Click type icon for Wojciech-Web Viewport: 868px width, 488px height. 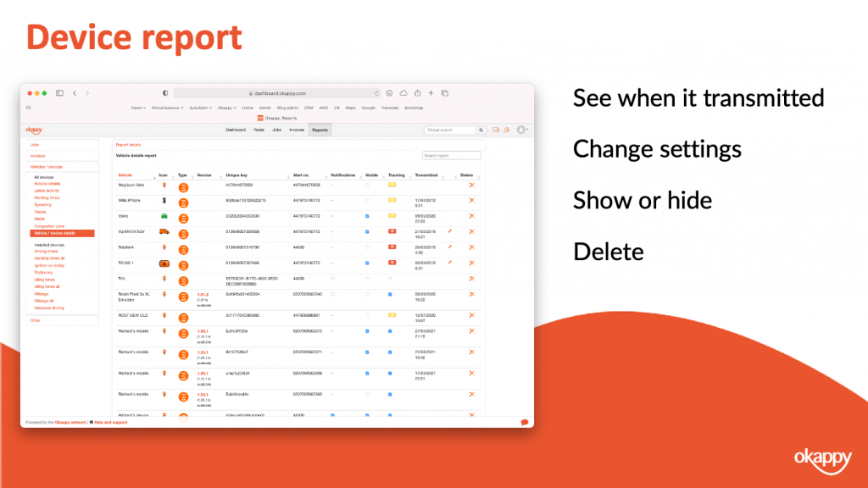(x=183, y=187)
